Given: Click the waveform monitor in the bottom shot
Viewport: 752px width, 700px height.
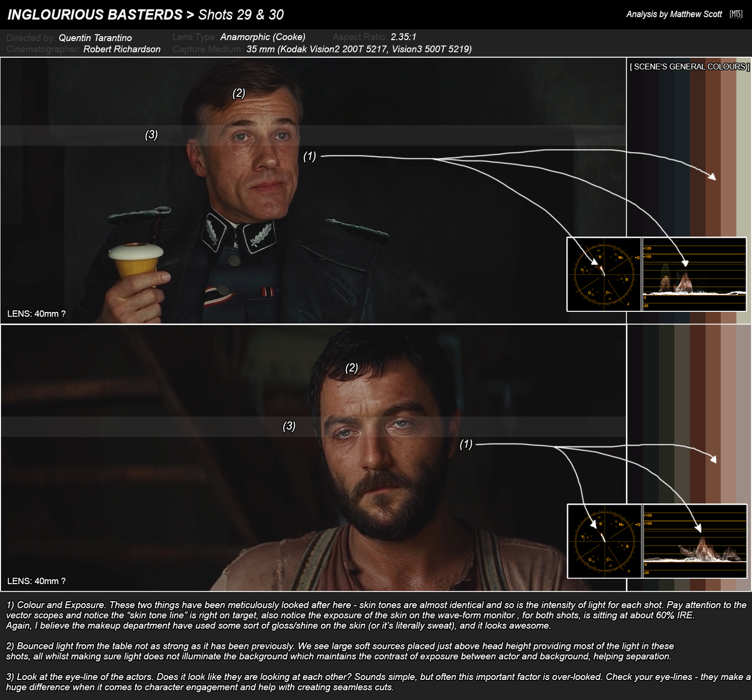Looking at the screenshot, I should pyautogui.click(x=694, y=541).
